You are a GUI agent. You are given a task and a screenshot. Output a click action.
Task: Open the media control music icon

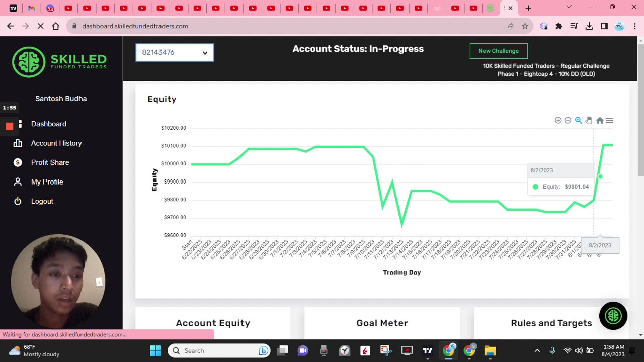pos(574,26)
